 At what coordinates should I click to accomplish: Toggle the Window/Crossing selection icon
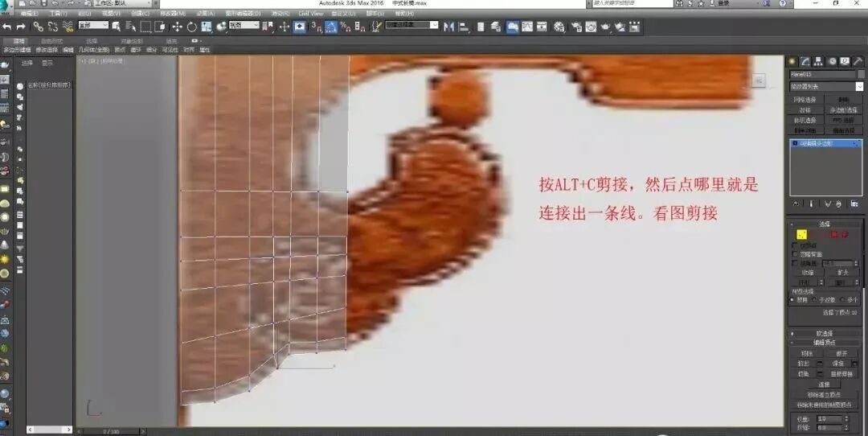(159, 26)
